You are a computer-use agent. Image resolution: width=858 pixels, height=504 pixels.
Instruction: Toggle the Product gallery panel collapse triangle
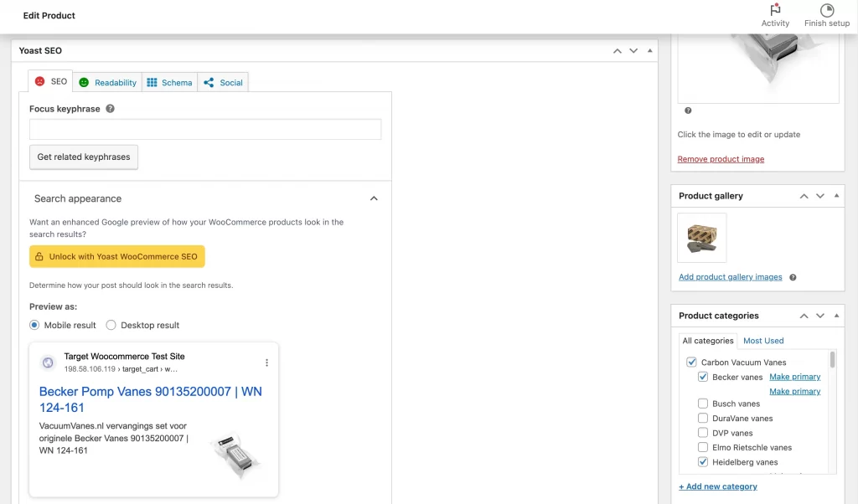836,196
